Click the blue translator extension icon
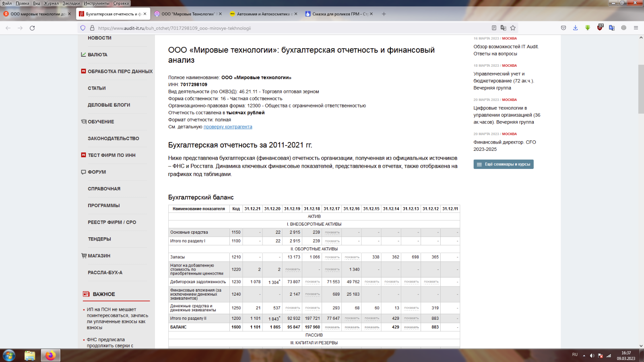 (x=612, y=28)
